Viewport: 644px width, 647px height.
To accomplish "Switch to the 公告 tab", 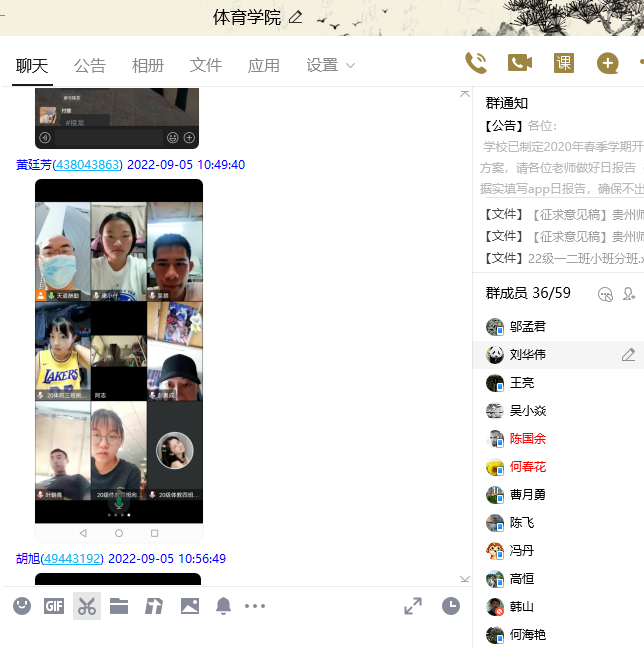I will 90,65.
